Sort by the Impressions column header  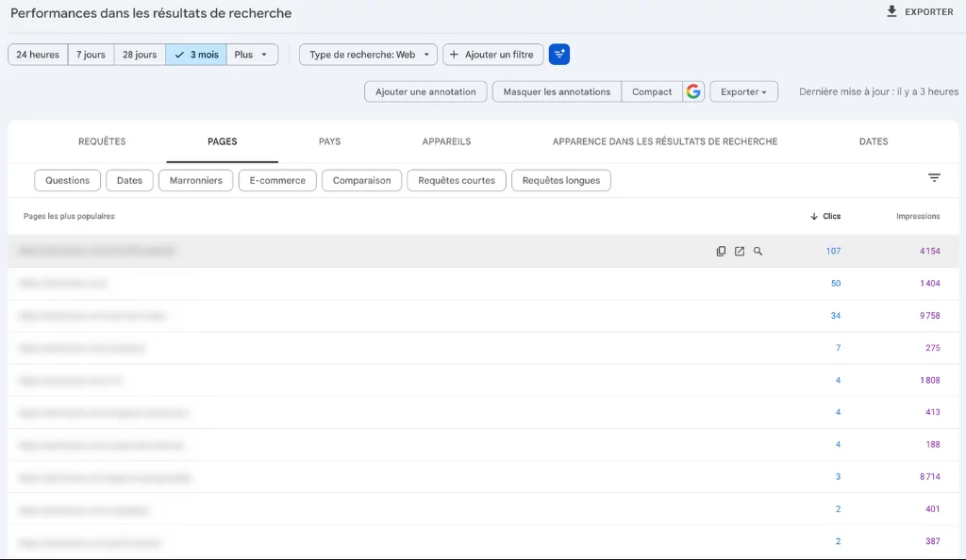(917, 217)
